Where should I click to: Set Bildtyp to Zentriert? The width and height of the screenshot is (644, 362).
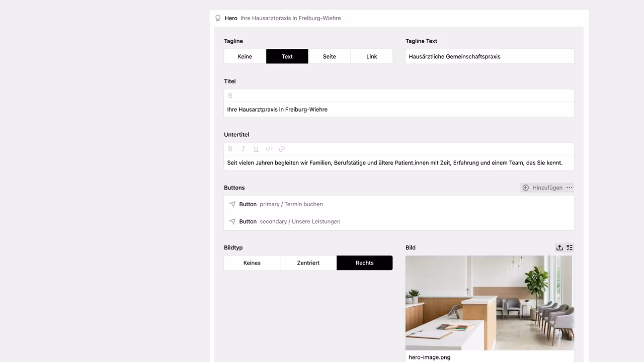tap(308, 263)
